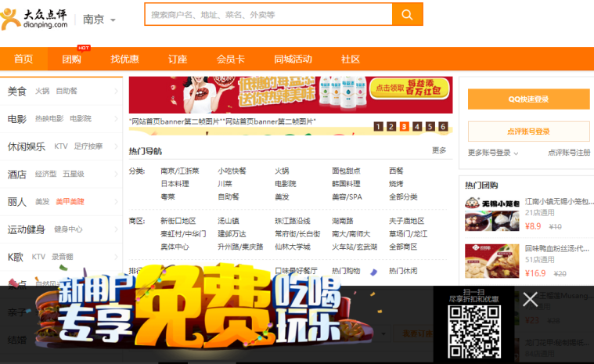The image size is (594, 364).
Task: Expand the 休闲娱乐 category chevron
Action: tap(116, 146)
